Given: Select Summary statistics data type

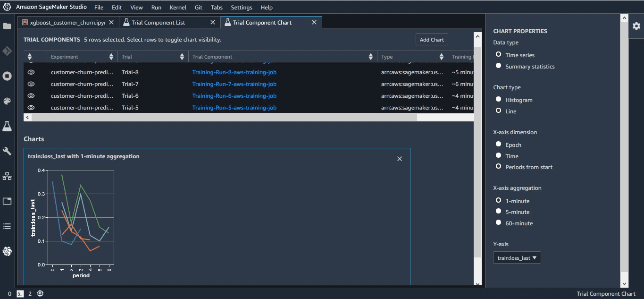Looking at the screenshot, I should click(x=498, y=66).
